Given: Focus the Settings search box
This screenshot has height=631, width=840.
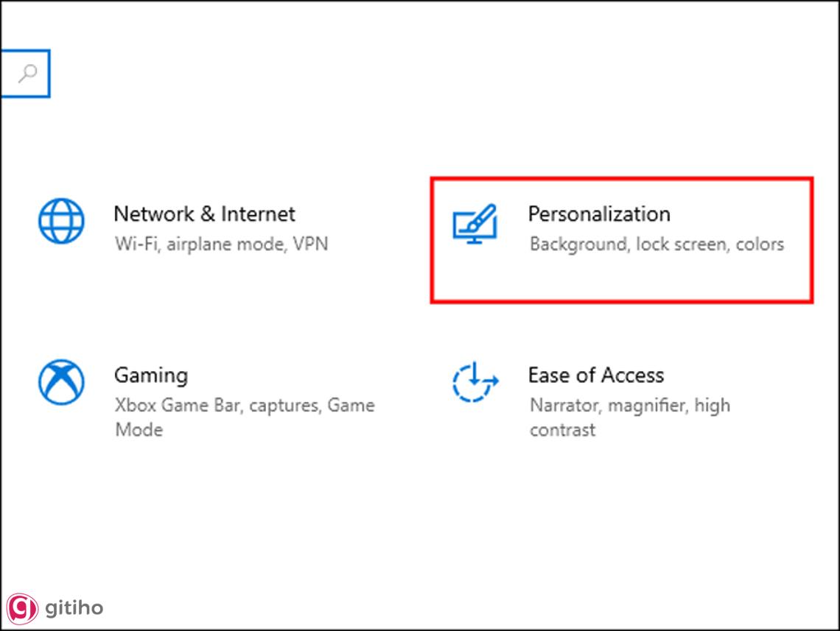Looking at the screenshot, I should pyautogui.click(x=13, y=73).
